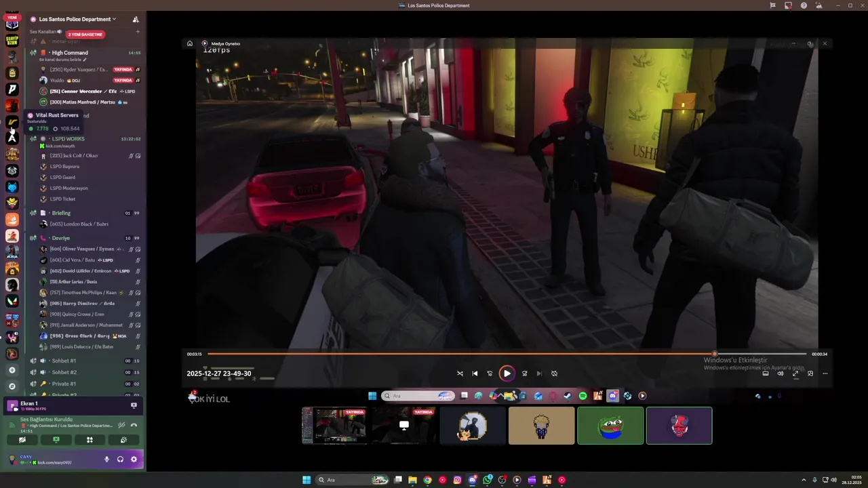
Task: Add a channel to Ses Kanalları
Action: pyautogui.click(x=138, y=31)
